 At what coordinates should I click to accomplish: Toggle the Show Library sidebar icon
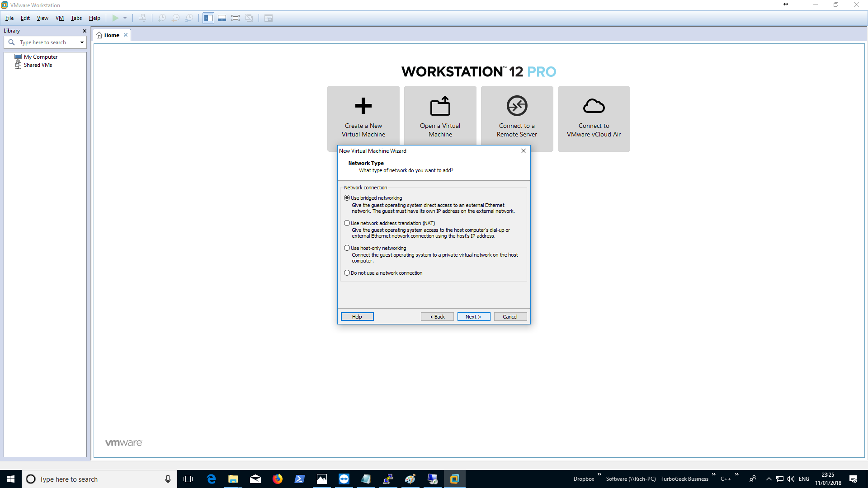click(x=208, y=18)
